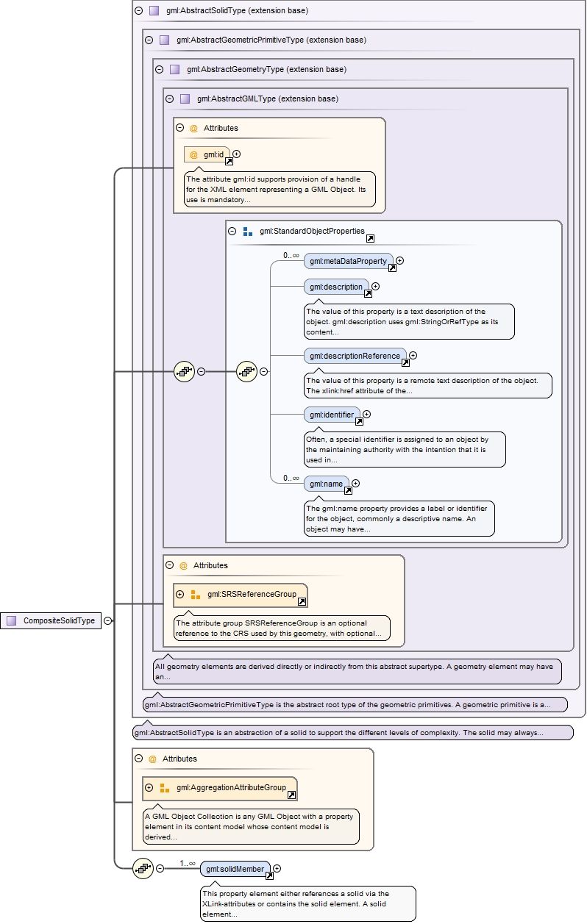Follow reference arrow on gml:StandardObjectProperties
This screenshot has height=924, width=587.
point(370,238)
